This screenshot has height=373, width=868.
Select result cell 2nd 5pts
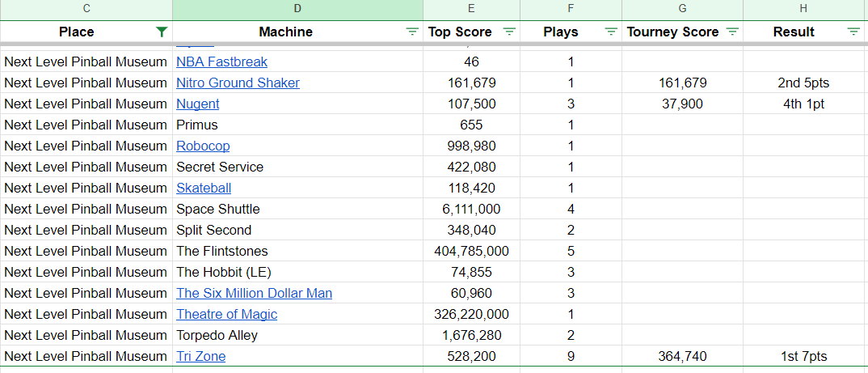[x=804, y=83]
